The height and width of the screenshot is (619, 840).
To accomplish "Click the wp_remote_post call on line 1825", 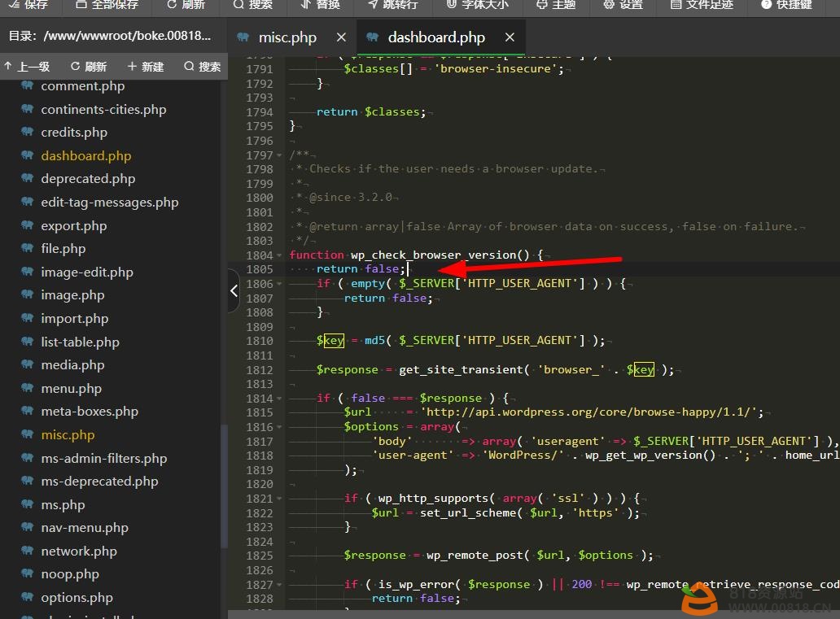I will pos(474,556).
